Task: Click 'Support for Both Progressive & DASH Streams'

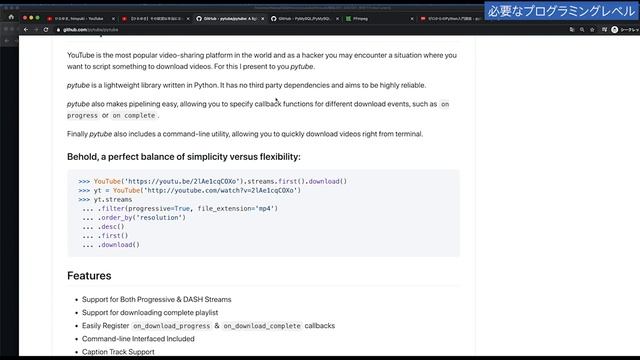Action: tap(157, 300)
